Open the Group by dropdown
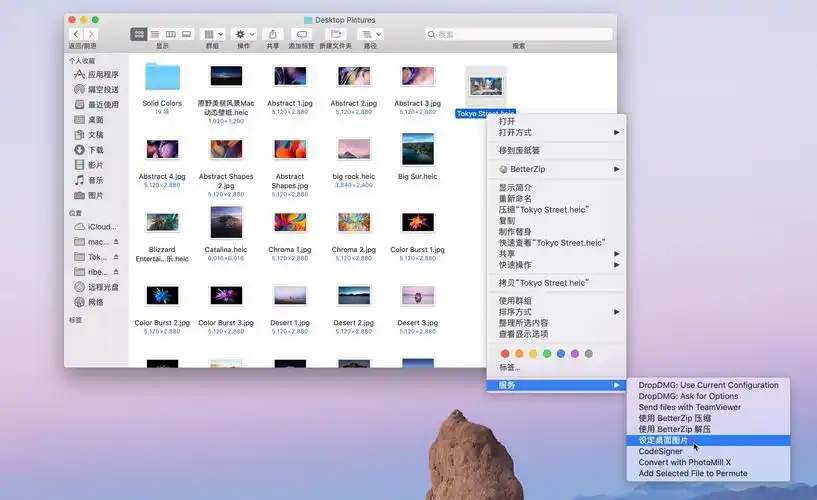 pos(212,34)
